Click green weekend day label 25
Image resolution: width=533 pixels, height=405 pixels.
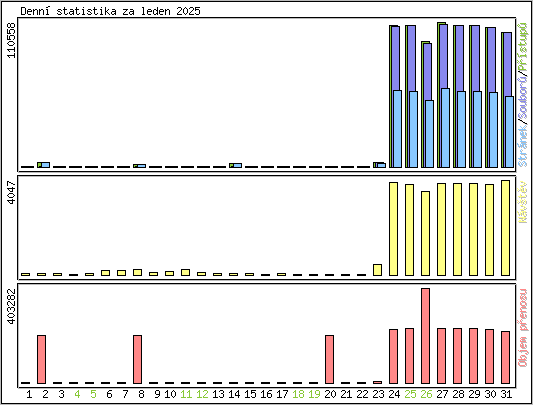coord(410,394)
